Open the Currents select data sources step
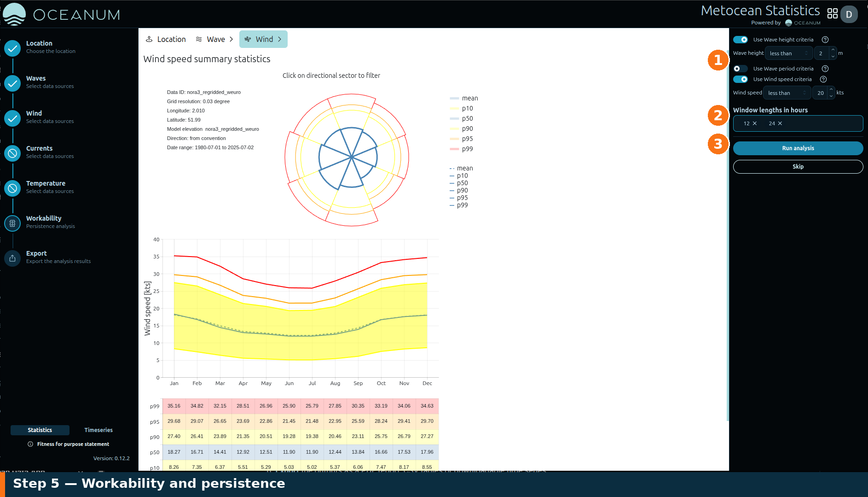Screen dimensions: 868x497 50,152
